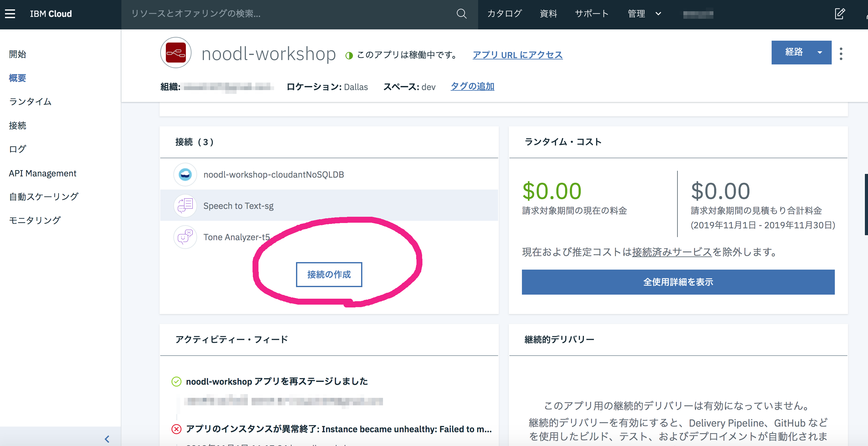Select 自動スケーリング in the sidebar
Image resolution: width=868 pixels, height=446 pixels.
(44, 197)
